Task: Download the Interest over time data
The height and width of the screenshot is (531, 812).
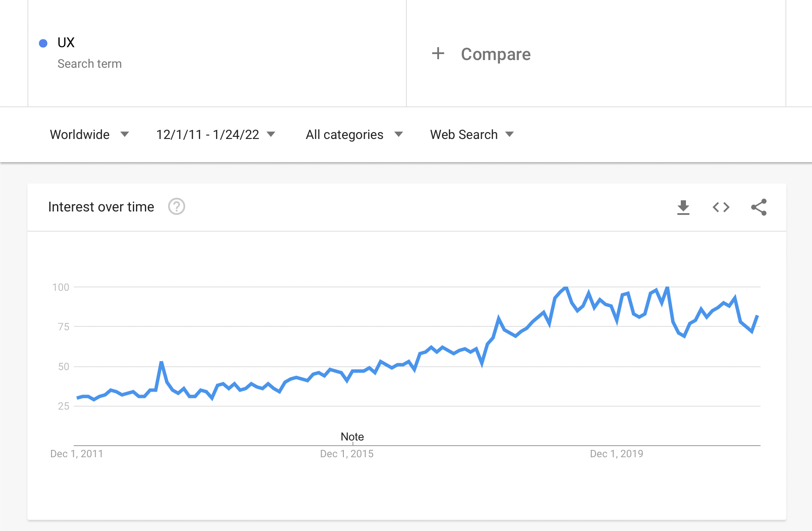Action: pyautogui.click(x=683, y=207)
